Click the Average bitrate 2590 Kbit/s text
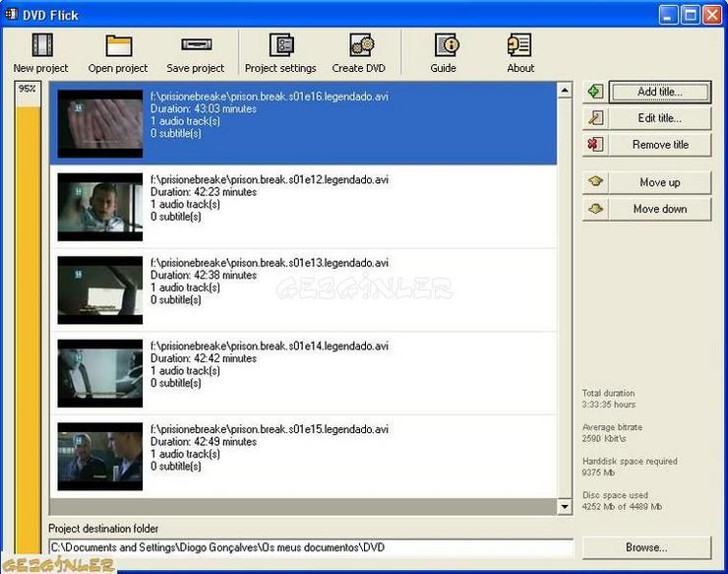Screen dimensions: 728x574 point(612,432)
